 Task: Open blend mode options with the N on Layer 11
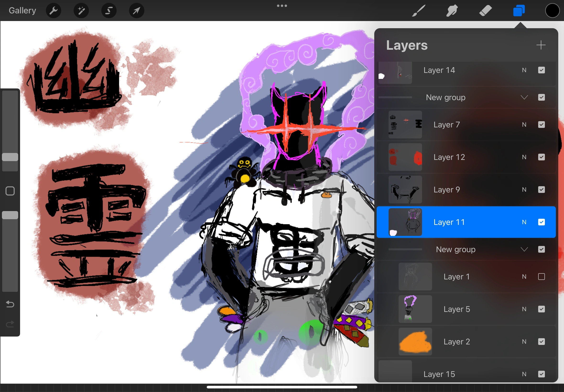[x=524, y=222]
